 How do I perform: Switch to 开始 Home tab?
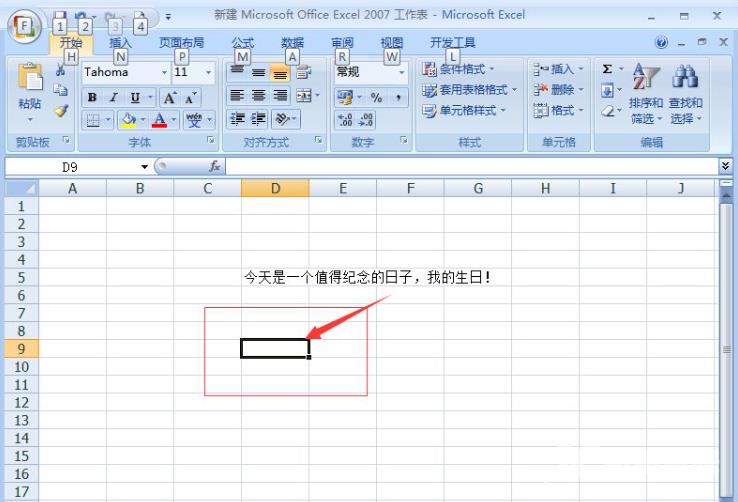pyautogui.click(x=71, y=43)
